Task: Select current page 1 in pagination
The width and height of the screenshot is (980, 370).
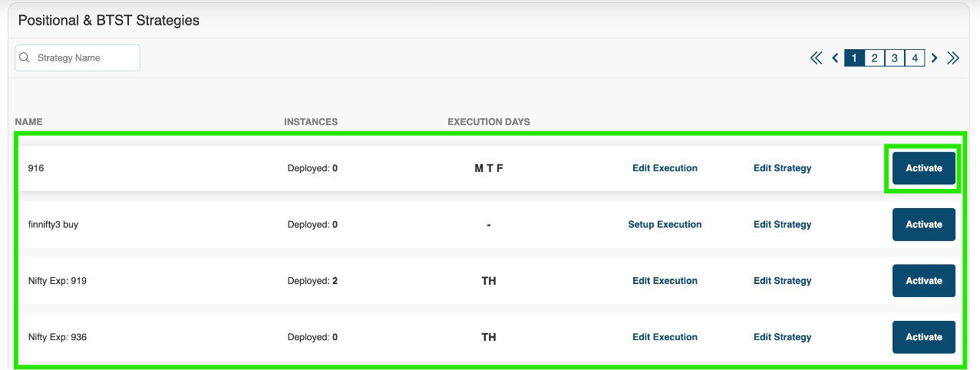Action: [x=854, y=58]
